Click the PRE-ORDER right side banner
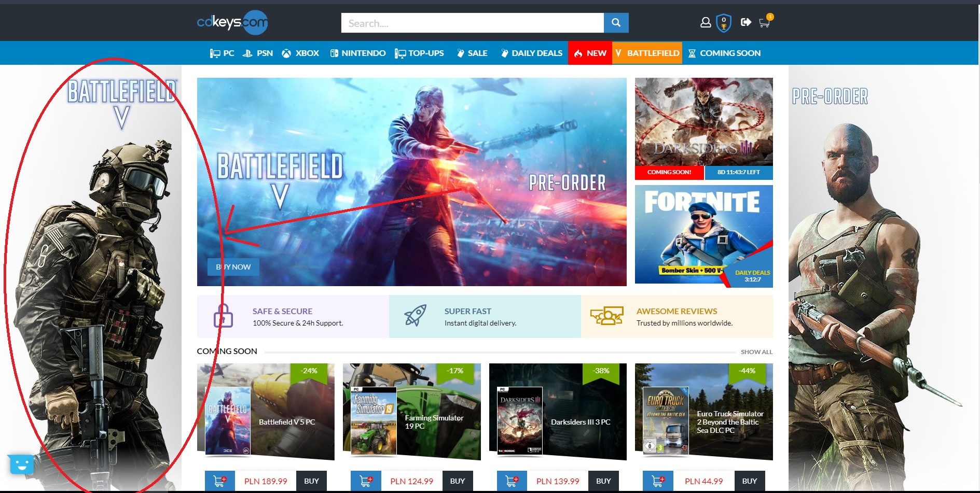Screen dimensions: 980x493 [x=884, y=277]
